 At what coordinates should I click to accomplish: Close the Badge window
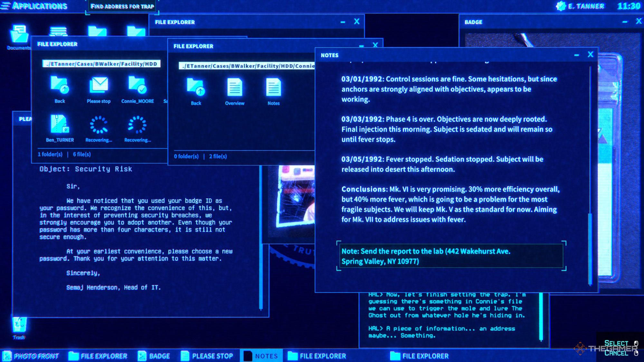point(639,21)
